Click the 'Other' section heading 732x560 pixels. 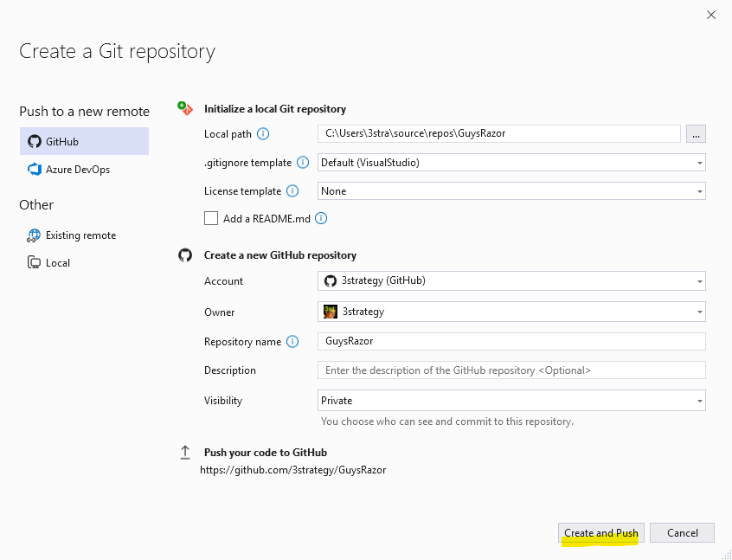36,204
